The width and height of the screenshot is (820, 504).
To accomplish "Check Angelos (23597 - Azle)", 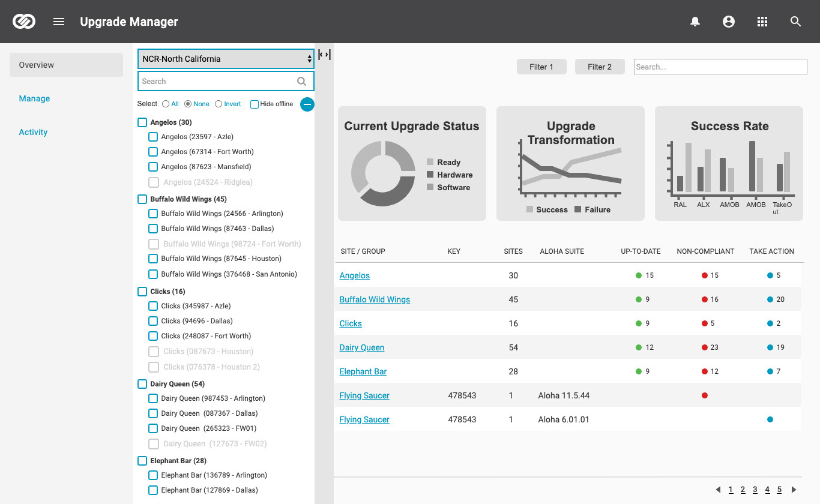I will 153,137.
